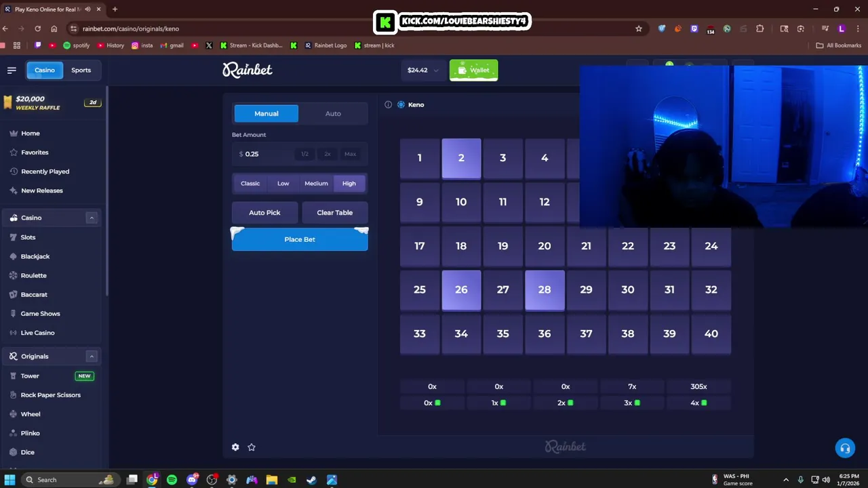868x488 pixels.
Task: Open Chrome three-dot menu
Action: pyautogui.click(x=858, y=28)
